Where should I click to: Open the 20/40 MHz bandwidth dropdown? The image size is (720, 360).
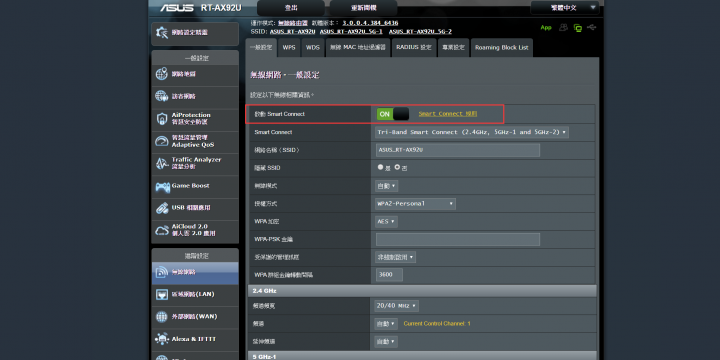397,306
